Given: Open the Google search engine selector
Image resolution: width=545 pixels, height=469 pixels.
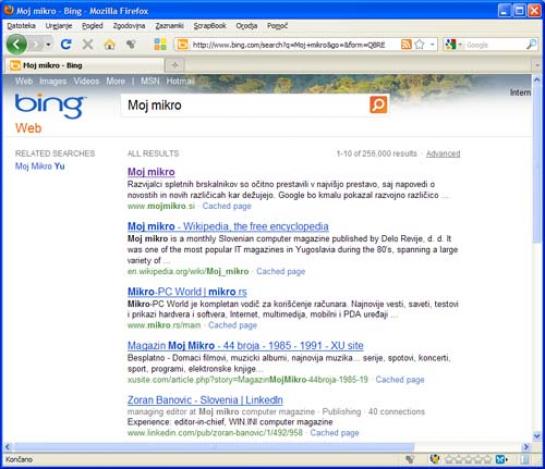Looking at the screenshot, I should pyautogui.click(x=453, y=45).
